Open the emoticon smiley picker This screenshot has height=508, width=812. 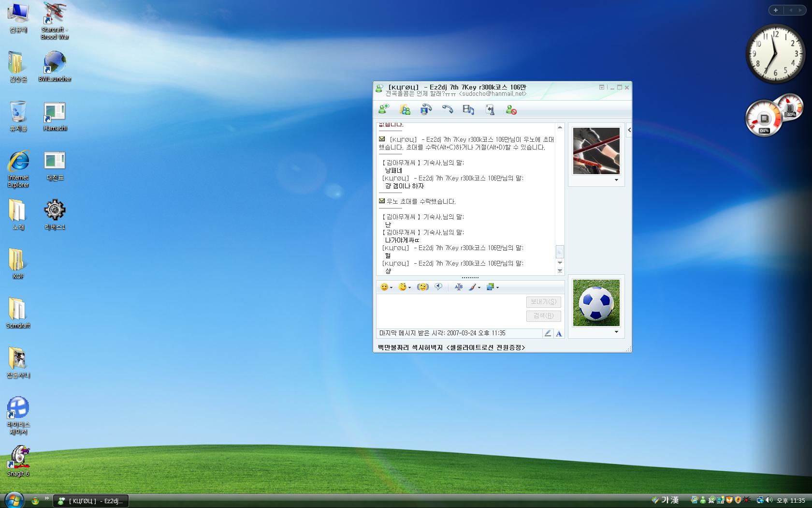coord(386,287)
